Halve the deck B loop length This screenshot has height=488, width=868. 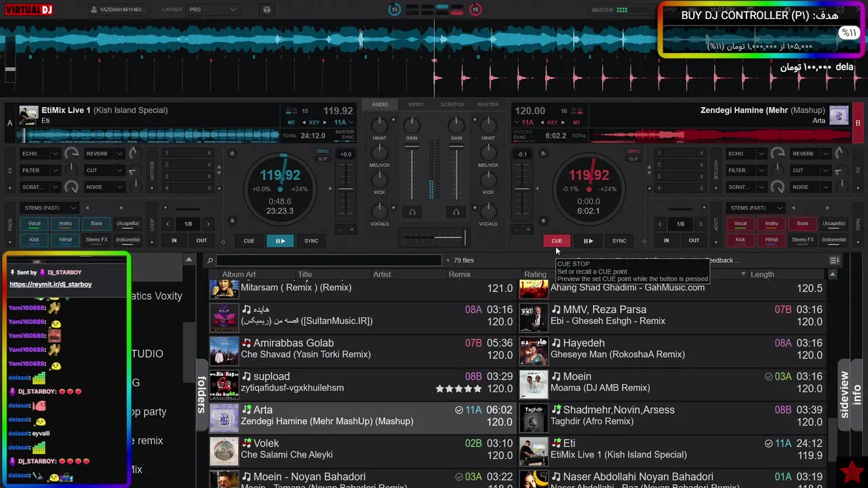pos(660,224)
